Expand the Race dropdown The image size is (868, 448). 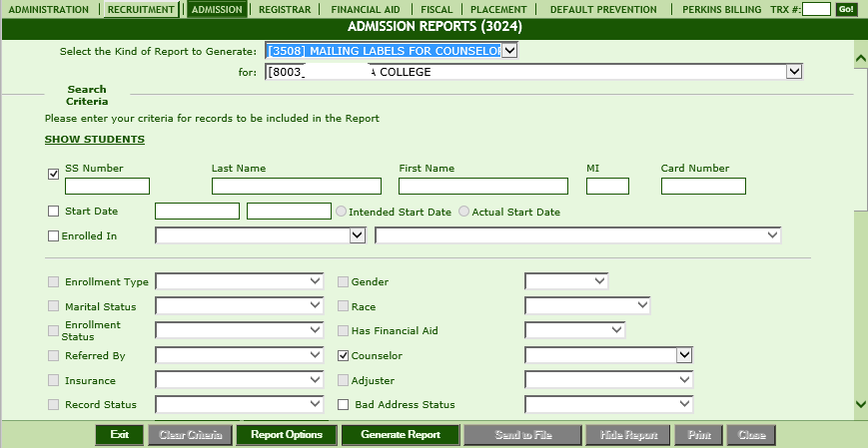point(587,305)
